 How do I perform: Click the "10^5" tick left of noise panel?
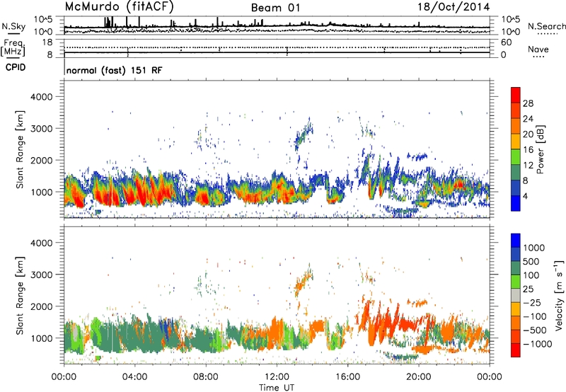pos(43,19)
